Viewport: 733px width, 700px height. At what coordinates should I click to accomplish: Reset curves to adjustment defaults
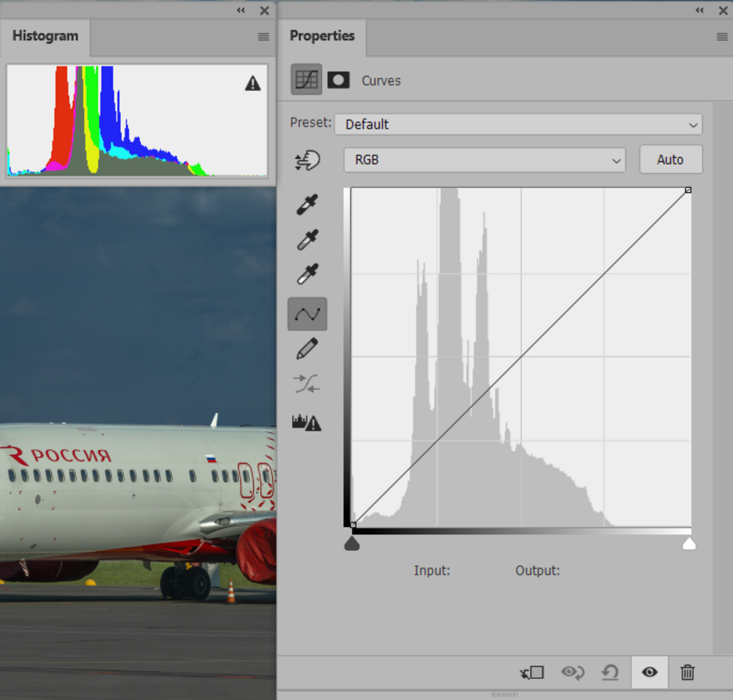tap(610, 673)
